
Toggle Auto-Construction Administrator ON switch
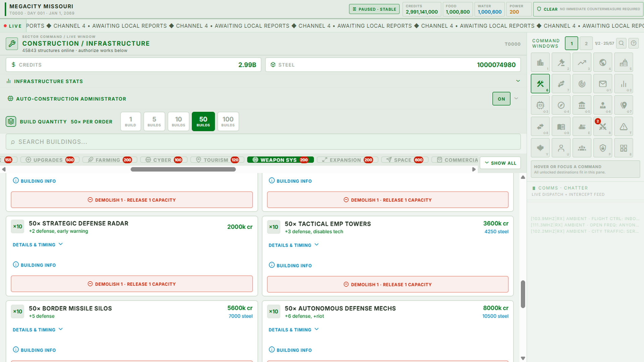tap(501, 99)
